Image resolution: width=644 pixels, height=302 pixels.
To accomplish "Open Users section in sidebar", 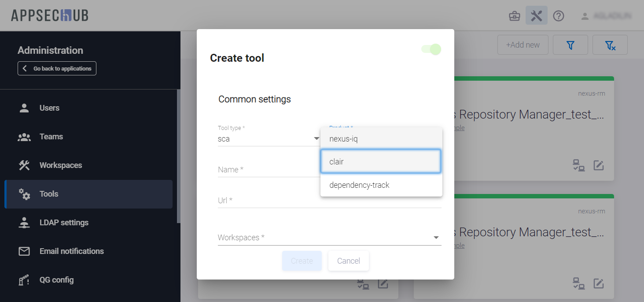I will (49, 108).
